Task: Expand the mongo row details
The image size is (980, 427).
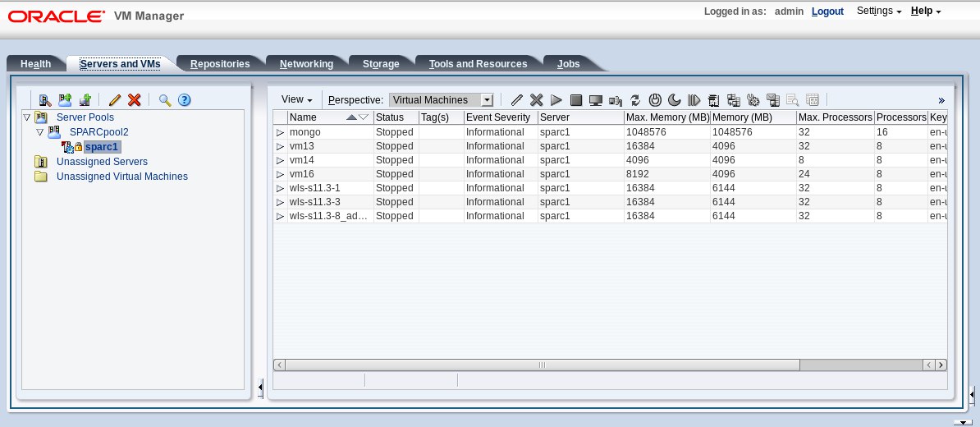Action: [280, 132]
